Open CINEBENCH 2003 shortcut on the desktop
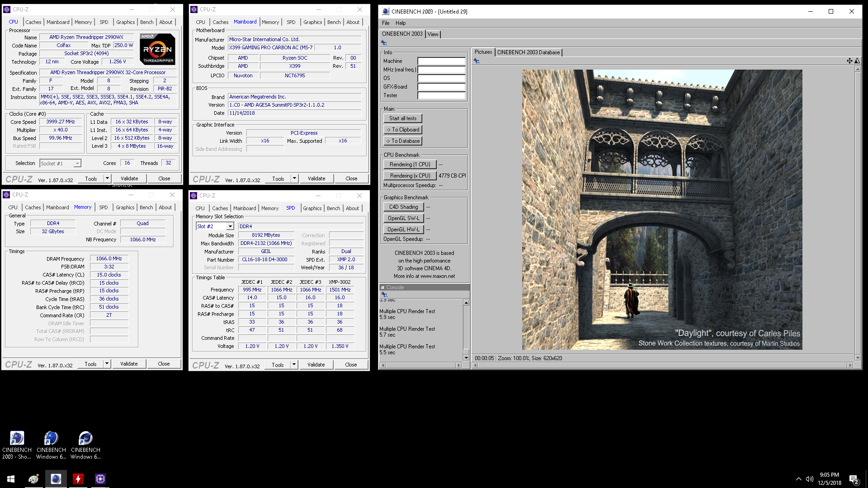868x488 pixels. 17,445
